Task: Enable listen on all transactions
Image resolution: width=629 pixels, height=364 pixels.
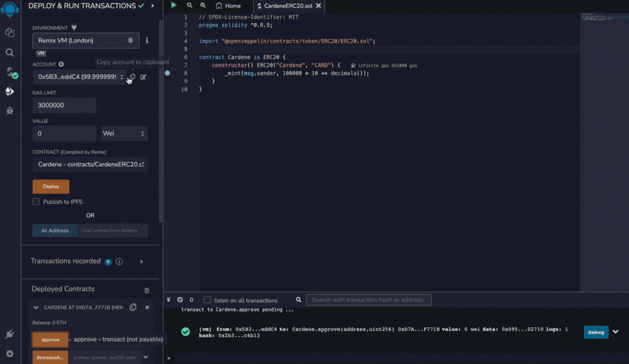Action: point(207,300)
